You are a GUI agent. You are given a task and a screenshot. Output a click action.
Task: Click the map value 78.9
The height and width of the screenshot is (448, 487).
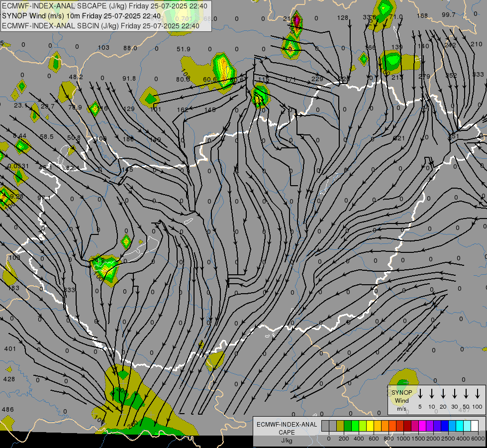75,107
